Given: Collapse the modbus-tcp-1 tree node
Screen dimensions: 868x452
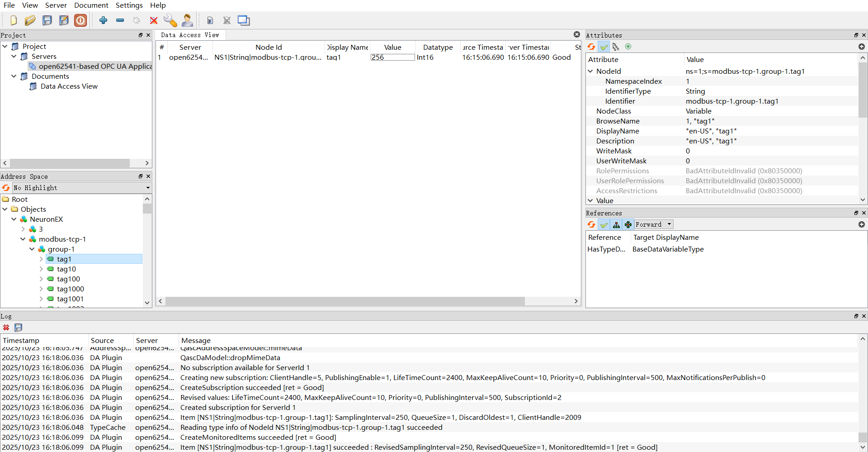Looking at the screenshot, I should (x=23, y=239).
